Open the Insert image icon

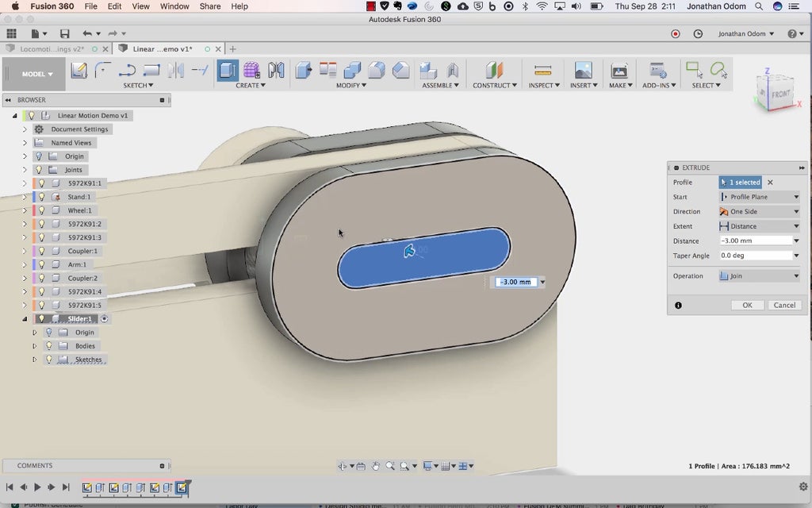(x=583, y=71)
